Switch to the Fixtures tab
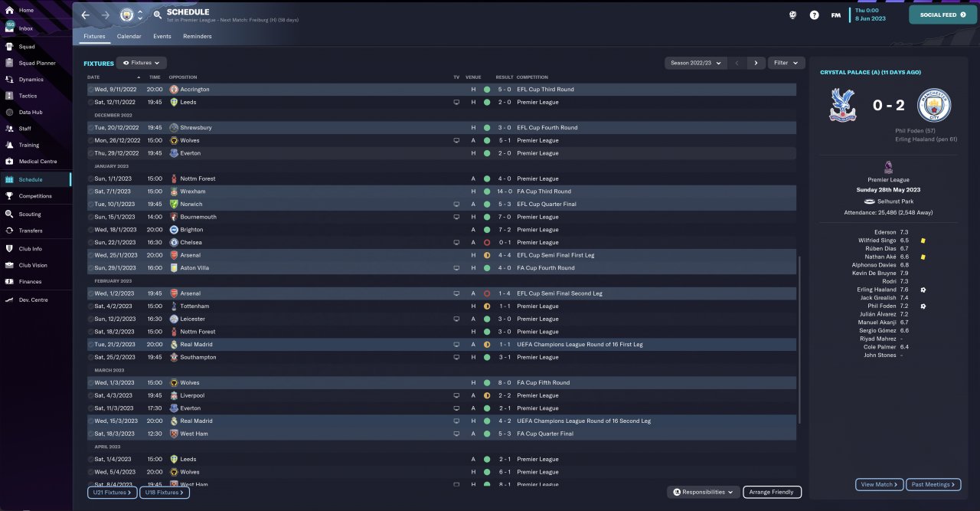The width and height of the screenshot is (980, 511). click(94, 37)
